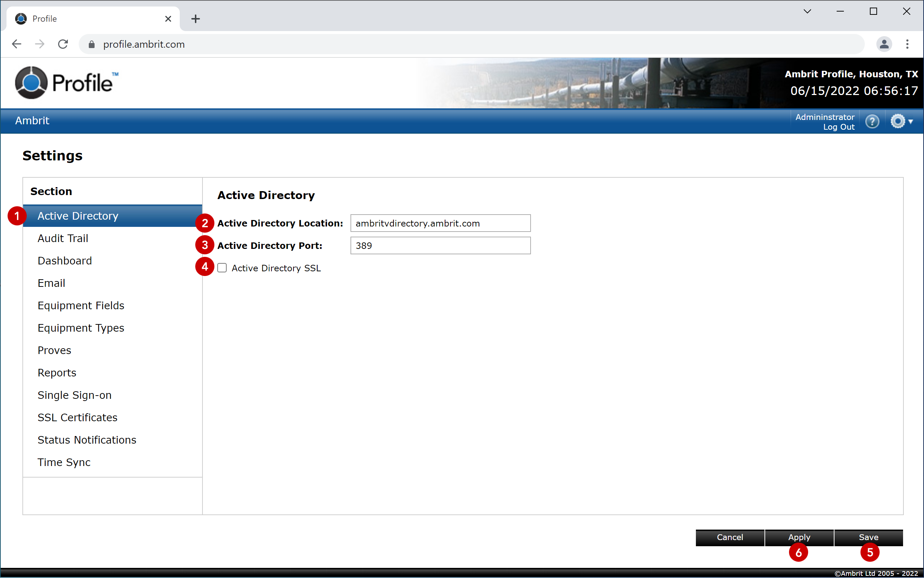
Task: Open the browser user profile icon
Action: point(884,44)
